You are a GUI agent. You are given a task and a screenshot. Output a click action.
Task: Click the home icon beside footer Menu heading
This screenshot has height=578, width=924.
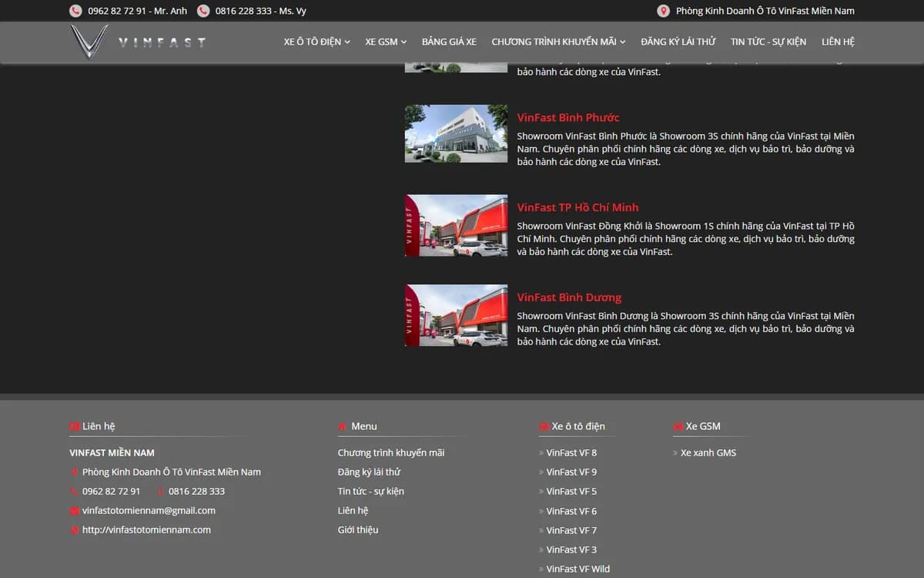tap(343, 426)
